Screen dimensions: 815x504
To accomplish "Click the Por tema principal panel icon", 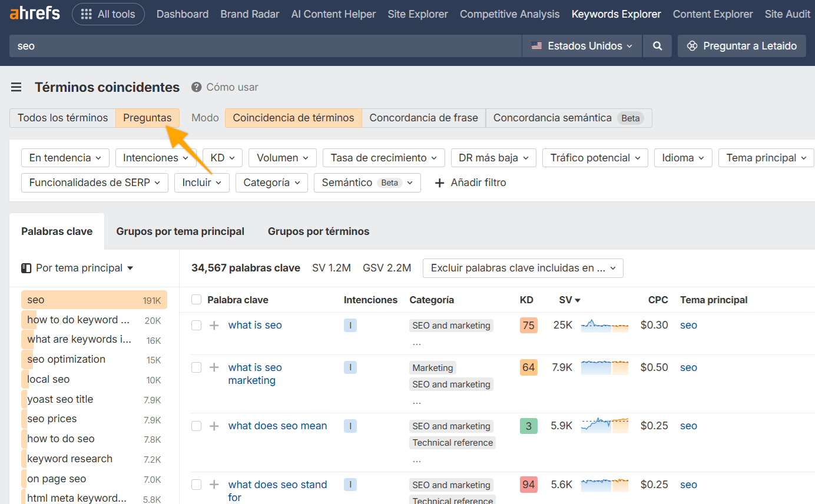I will 26,268.
